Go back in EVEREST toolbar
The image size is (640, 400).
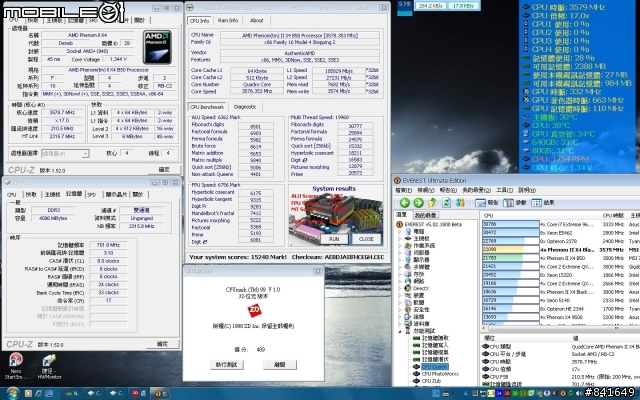[404, 202]
